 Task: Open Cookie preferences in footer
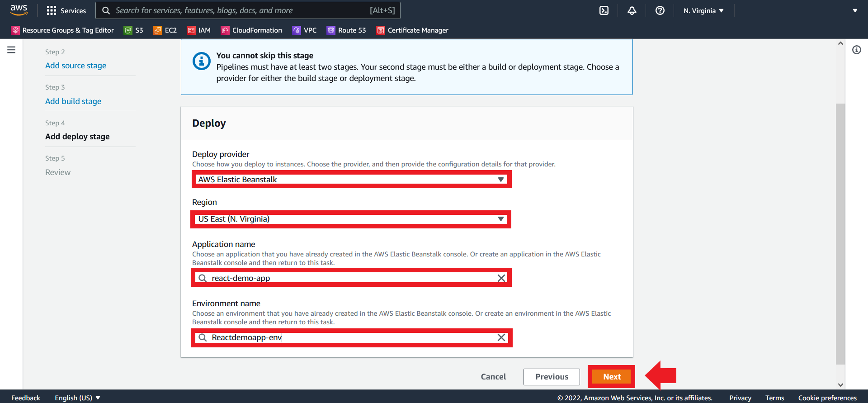827,398
